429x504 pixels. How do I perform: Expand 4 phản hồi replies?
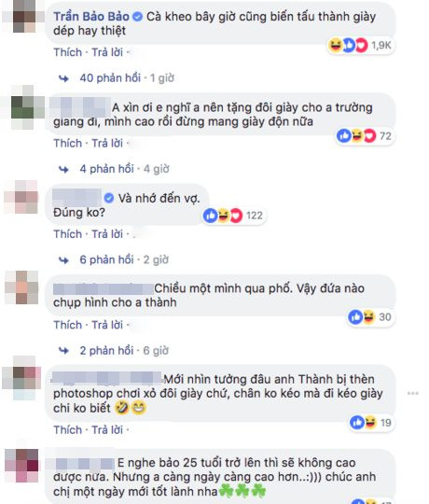coord(106,169)
